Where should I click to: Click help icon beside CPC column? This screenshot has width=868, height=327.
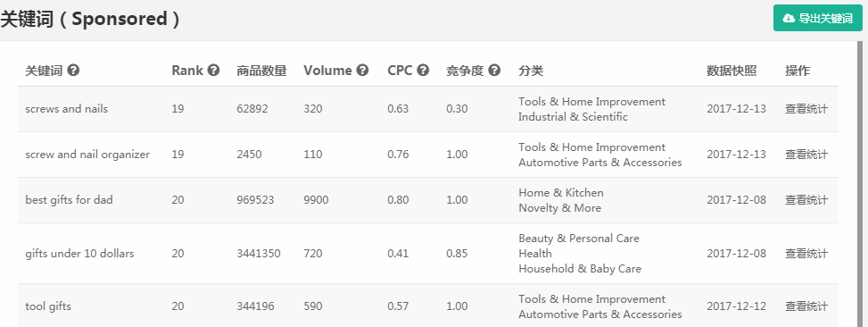click(x=423, y=71)
